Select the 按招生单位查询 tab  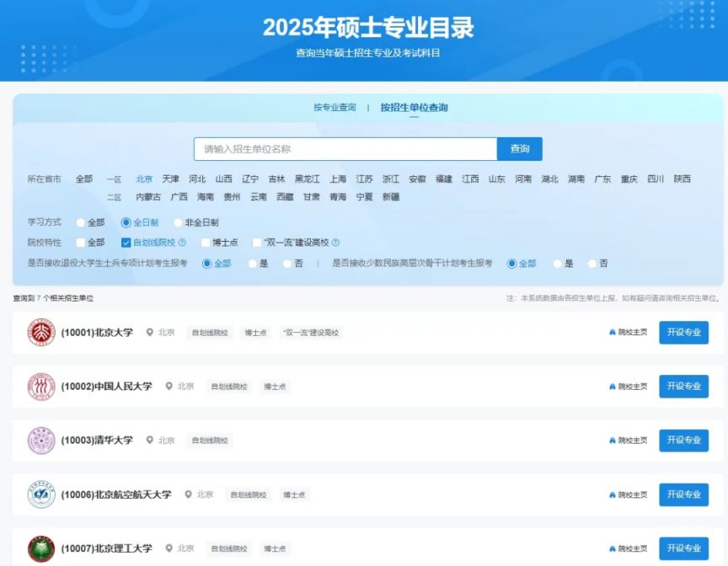[415, 107]
